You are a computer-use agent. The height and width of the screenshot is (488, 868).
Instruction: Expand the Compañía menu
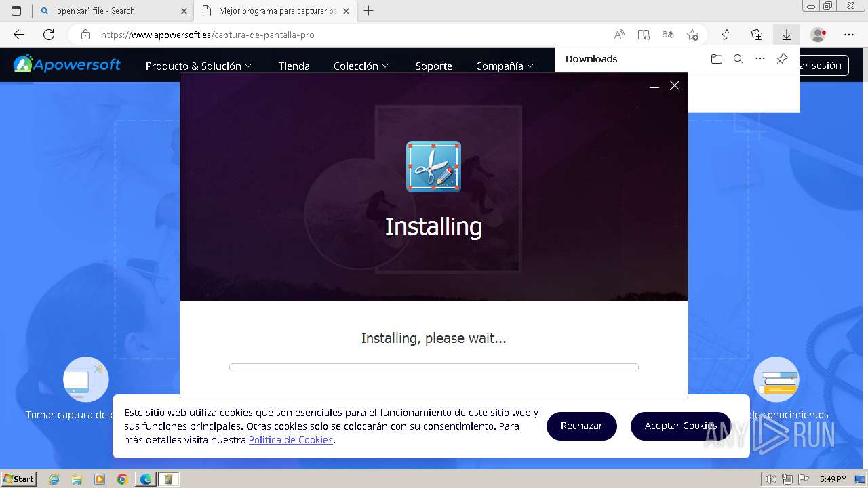505,66
